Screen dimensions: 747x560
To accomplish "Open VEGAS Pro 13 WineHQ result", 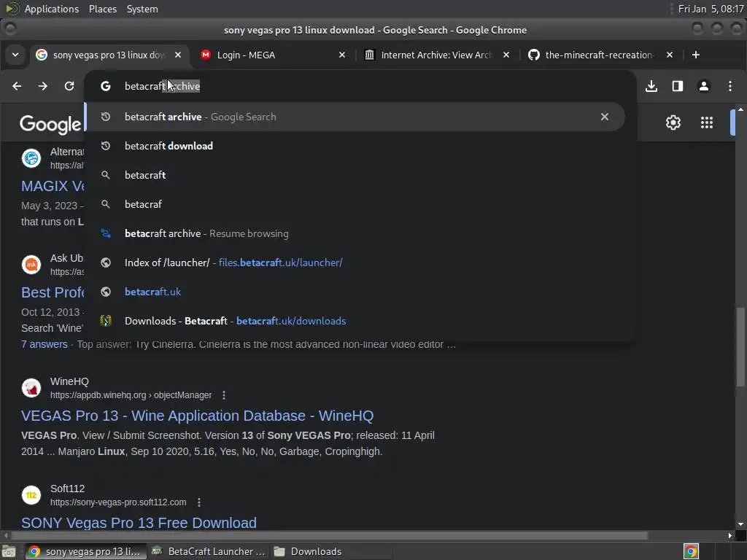I will click(x=197, y=416).
